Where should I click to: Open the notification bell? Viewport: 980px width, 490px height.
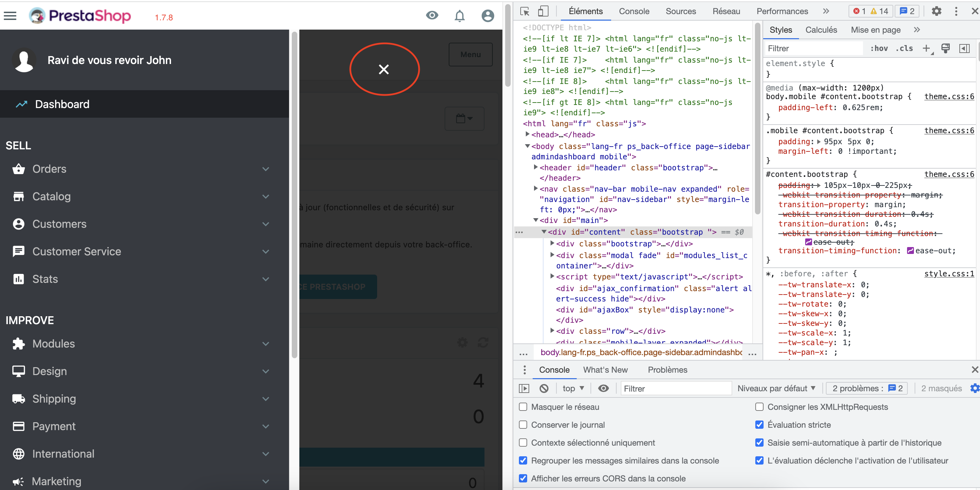point(460,16)
